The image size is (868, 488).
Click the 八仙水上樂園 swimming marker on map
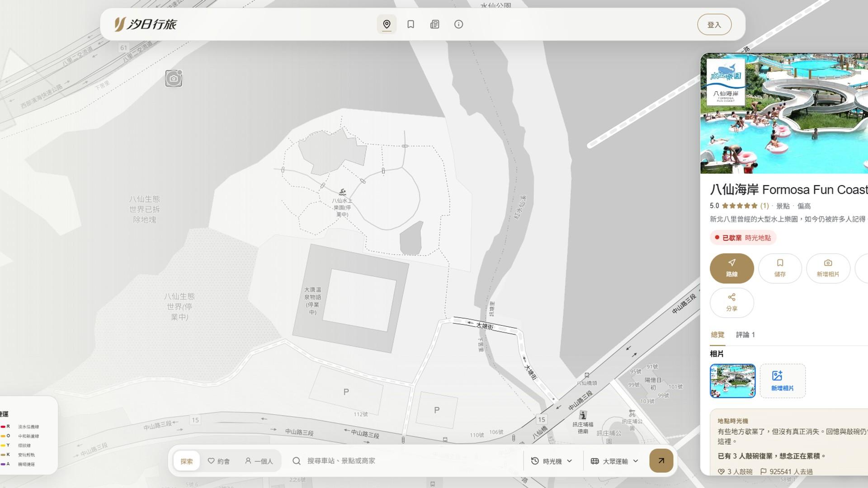click(x=343, y=192)
